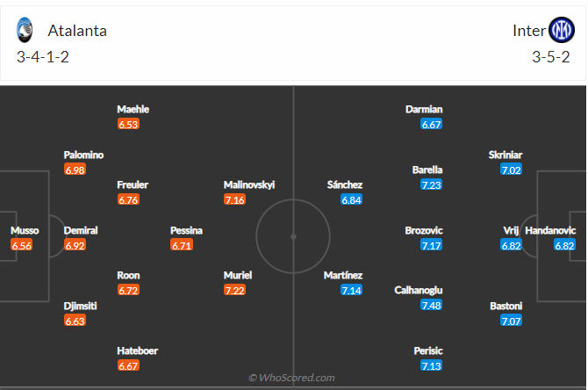
Task: Select Handanovic's 6.82 rating badge
Action: pyautogui.click(x=564, y=245)
